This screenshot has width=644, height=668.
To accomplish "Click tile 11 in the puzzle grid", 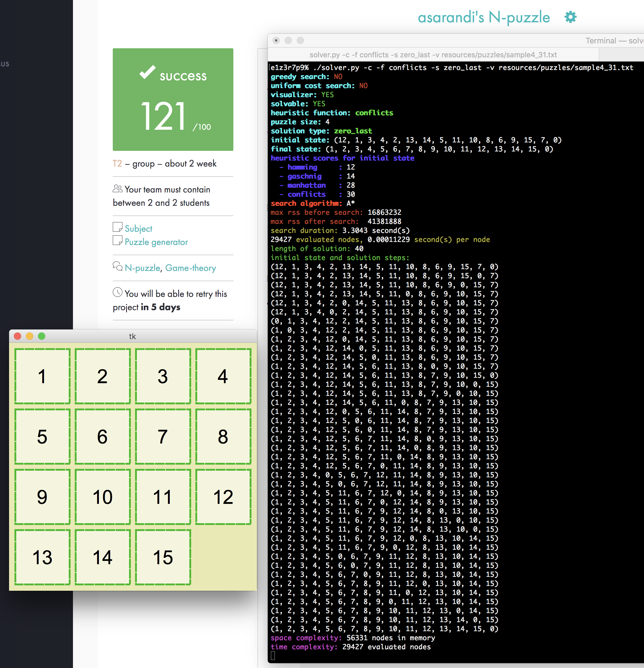I will 163,497.
